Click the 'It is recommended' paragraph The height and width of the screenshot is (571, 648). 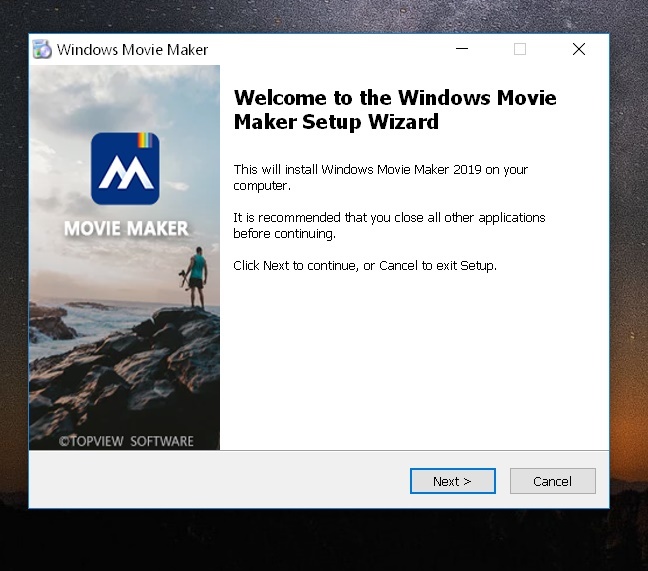pyautogui.click(x=389, y=225)
